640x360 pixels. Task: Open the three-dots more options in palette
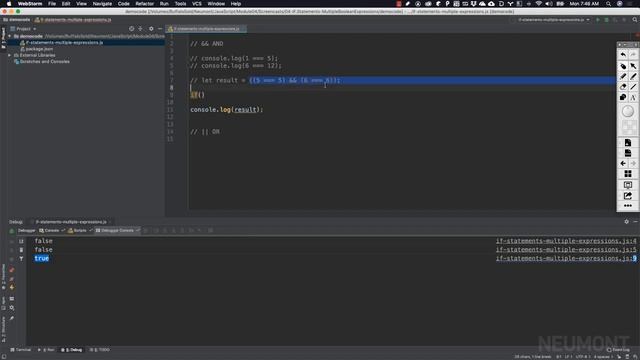(x=628, y=206)
